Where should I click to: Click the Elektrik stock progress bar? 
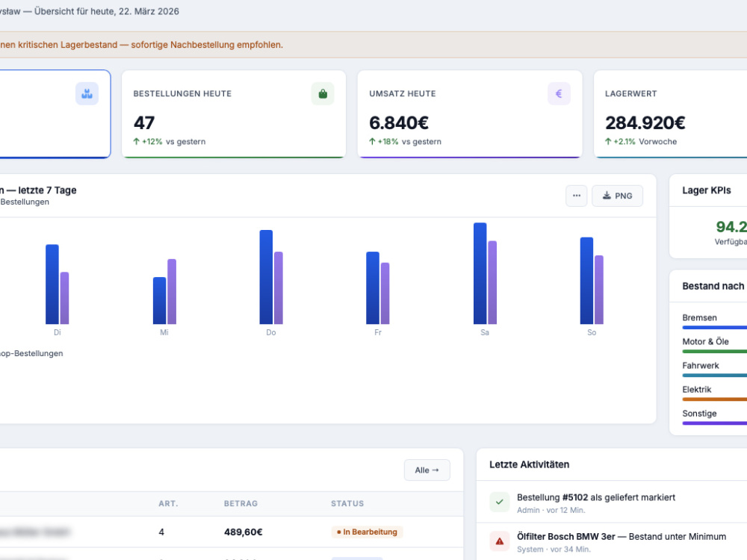pyautogui.click(x=715, y=399)
